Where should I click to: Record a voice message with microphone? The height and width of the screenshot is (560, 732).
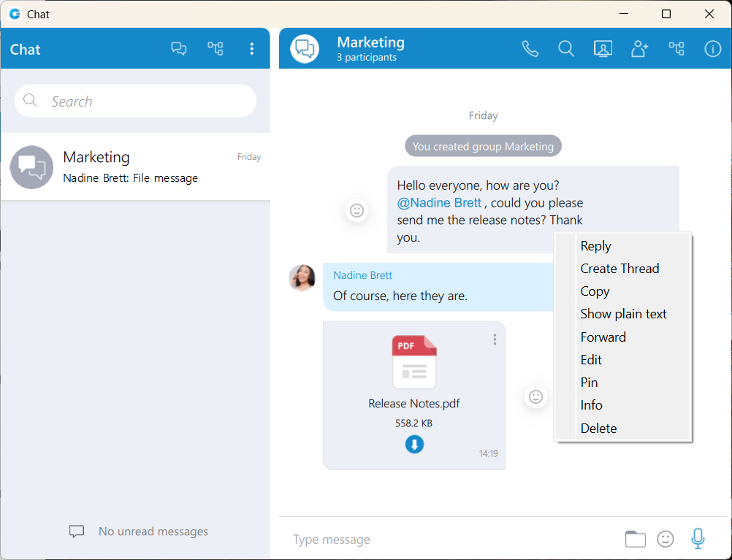point(698,539)
